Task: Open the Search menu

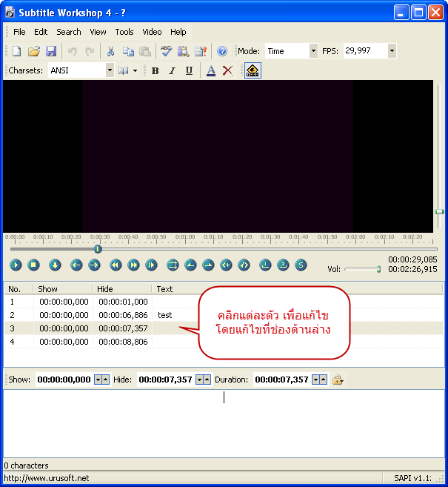Action: [x=69, y=32]
